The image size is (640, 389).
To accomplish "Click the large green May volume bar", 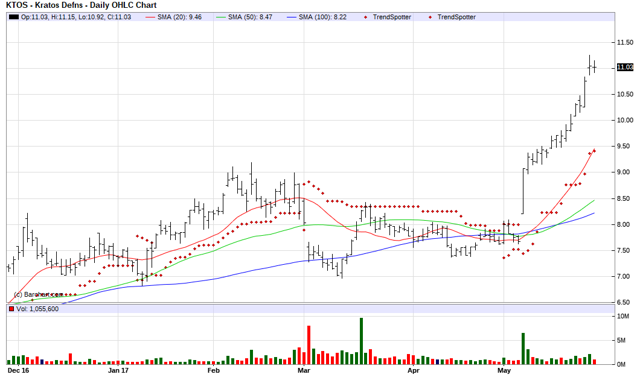I will (523, 349).
